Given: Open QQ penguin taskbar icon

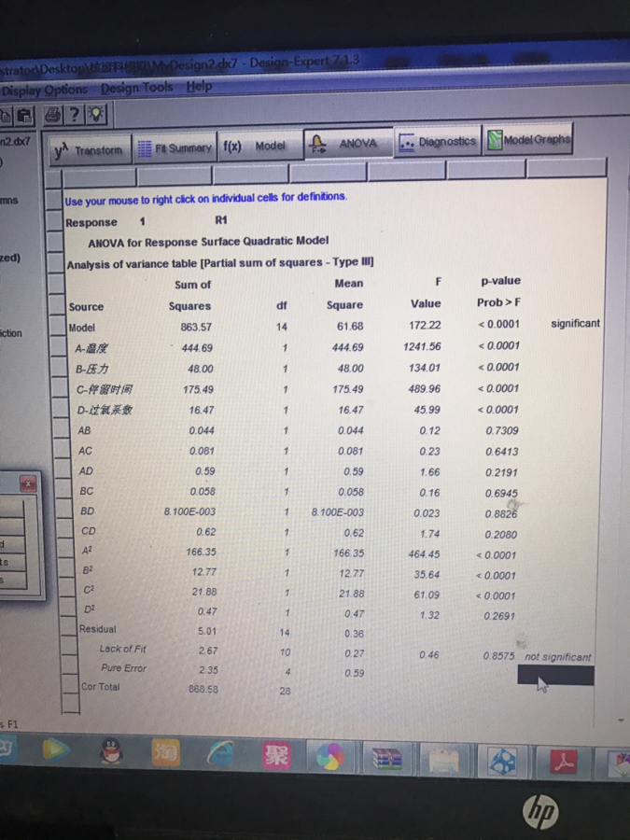Looking at the screenshot, I should [111, 751].
